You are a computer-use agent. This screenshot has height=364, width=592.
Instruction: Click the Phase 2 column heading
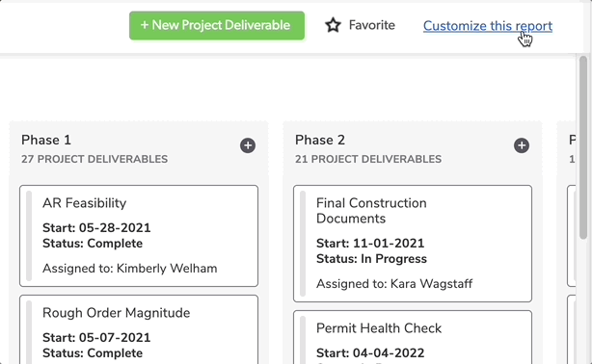click(x=320, y=140)
